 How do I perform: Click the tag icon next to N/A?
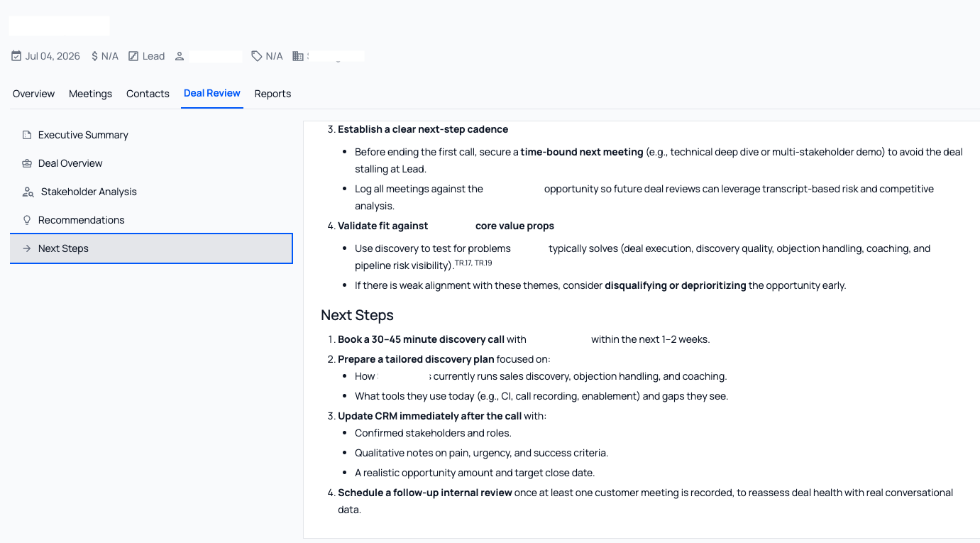click(256, 55)
